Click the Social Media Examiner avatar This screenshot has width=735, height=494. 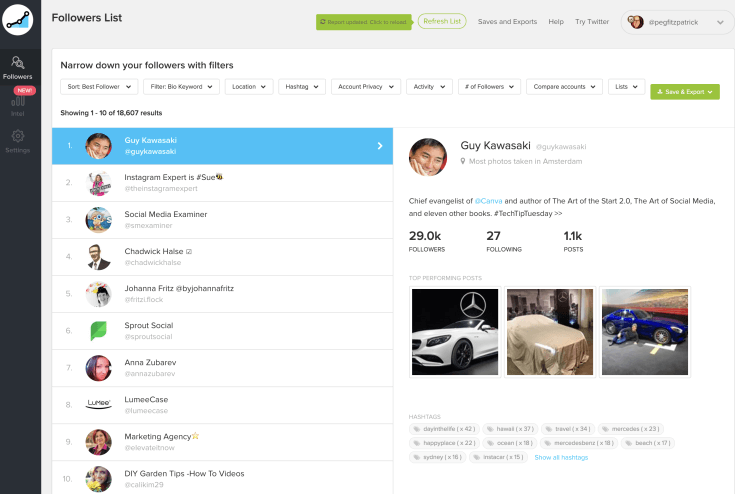(x=98, y=220)
